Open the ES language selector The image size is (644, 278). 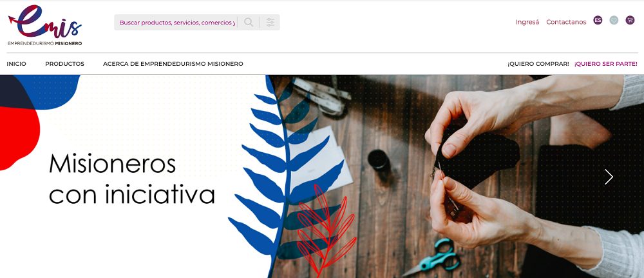598,20
